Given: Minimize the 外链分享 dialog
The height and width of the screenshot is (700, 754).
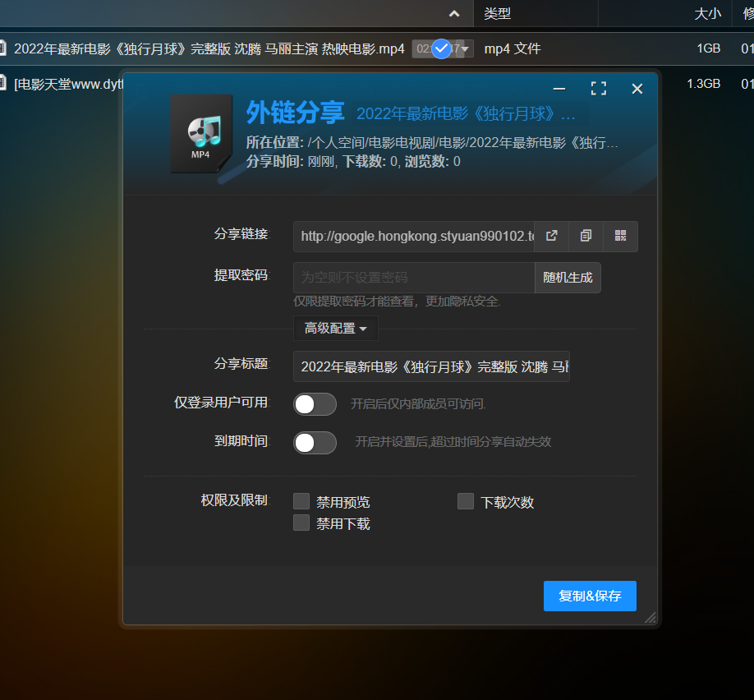Looking at the screenshot, I should click(x=559, y=89).
